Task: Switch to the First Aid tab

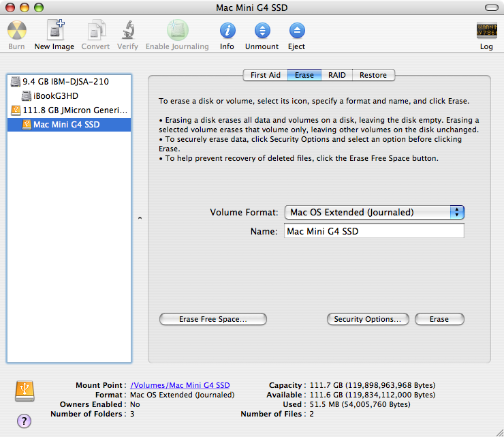Action: point(265,75)
